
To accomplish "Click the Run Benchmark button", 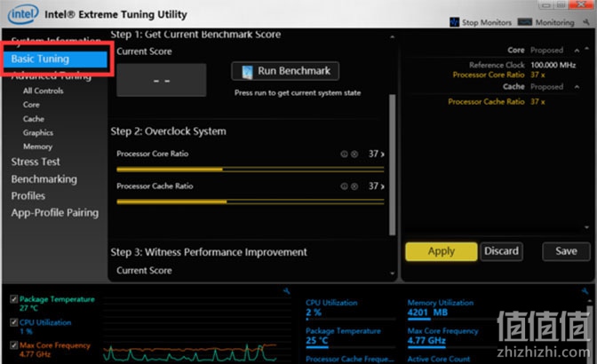I will click(x=285, y=71).
